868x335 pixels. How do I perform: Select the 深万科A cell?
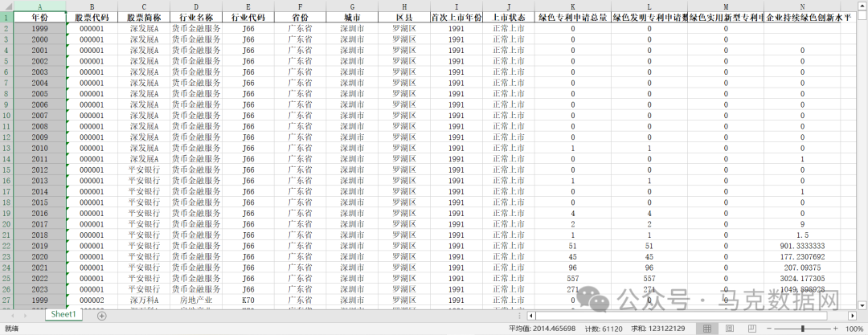coord(144,300)
